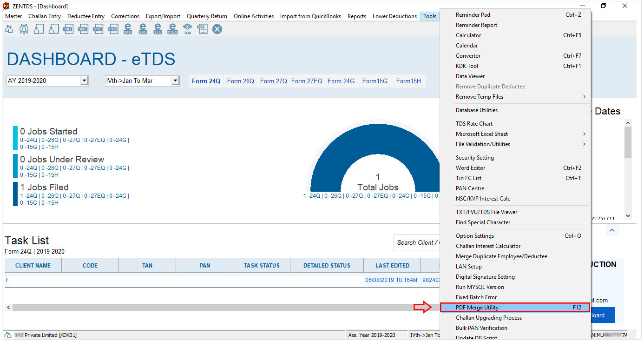Open the 26Q form document toolbar icon
Viewport: 644px width, 342px height.
point(83,29)
